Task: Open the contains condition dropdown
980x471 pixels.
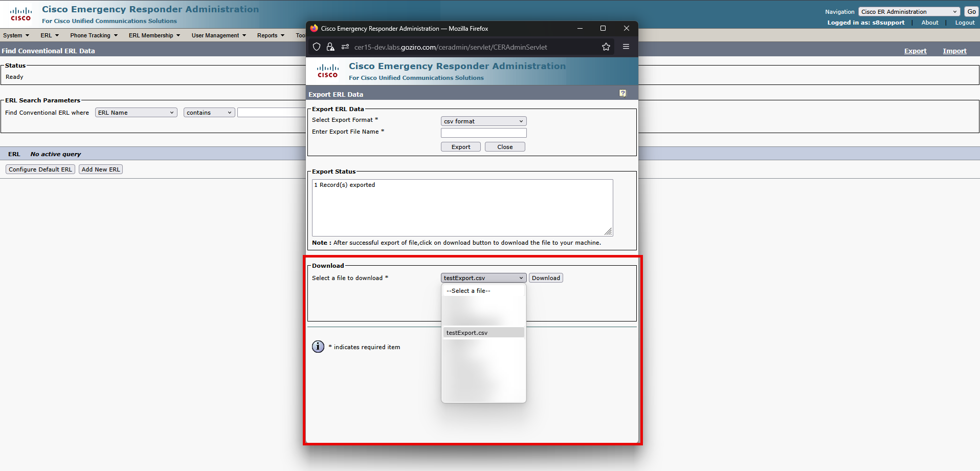Action: pos(209,113)
